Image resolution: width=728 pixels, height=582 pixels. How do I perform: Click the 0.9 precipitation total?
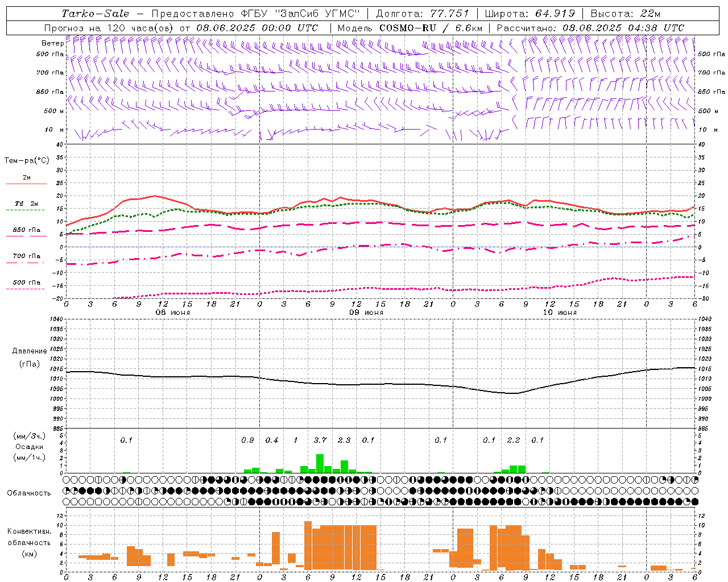tap(247, 440)
